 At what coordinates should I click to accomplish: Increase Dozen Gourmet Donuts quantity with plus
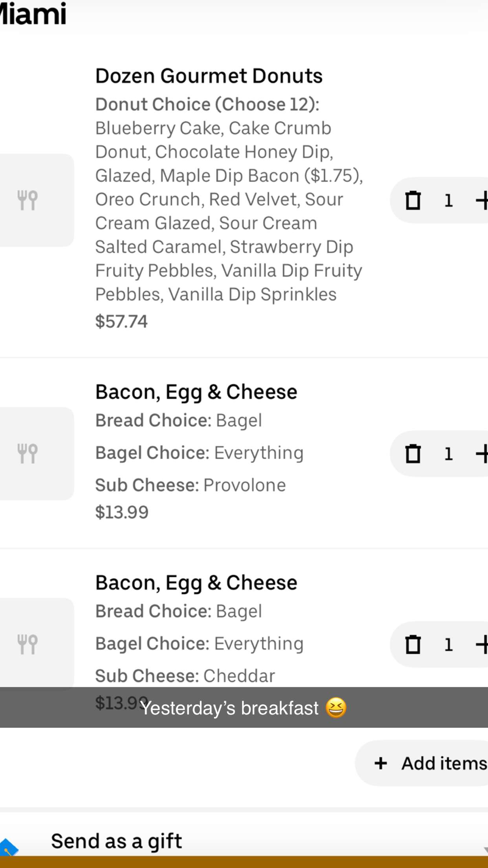point(482,200)
